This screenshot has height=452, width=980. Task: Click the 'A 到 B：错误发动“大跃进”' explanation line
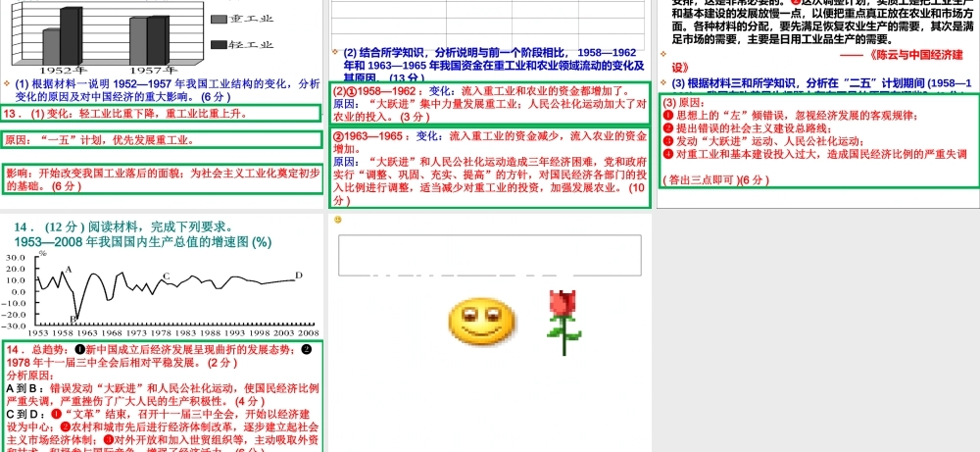[x=163, y=394]
